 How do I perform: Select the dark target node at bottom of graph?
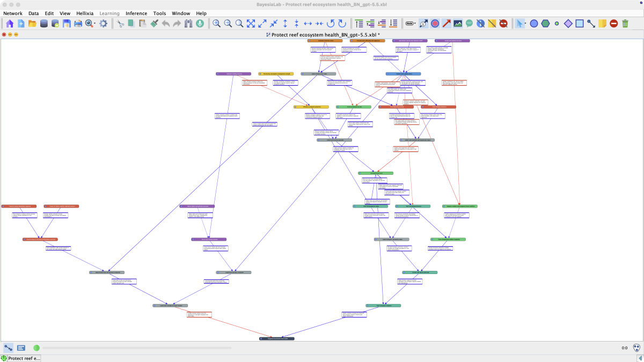pos(277,339)
